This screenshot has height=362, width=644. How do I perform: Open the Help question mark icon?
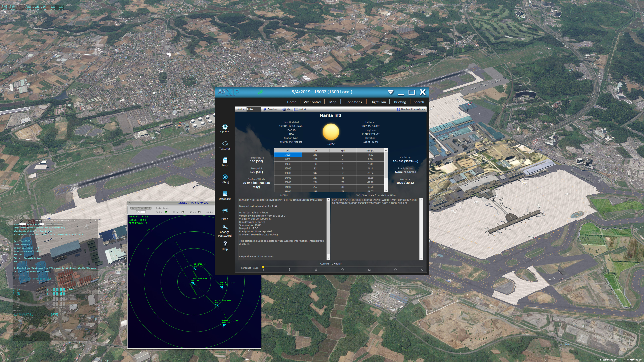point(225,244)
